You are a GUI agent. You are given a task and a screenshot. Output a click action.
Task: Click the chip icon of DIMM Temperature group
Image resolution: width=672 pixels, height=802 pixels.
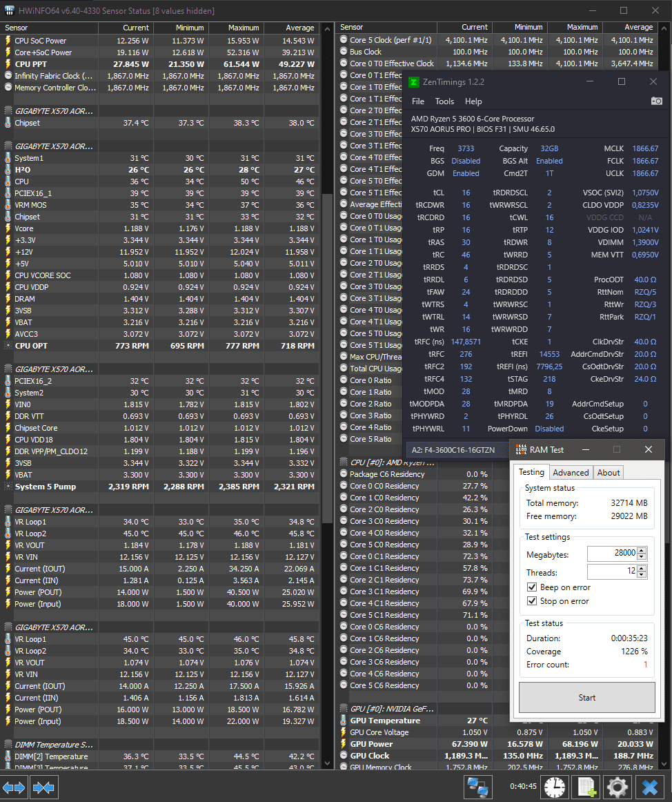[x=8, y=745]
